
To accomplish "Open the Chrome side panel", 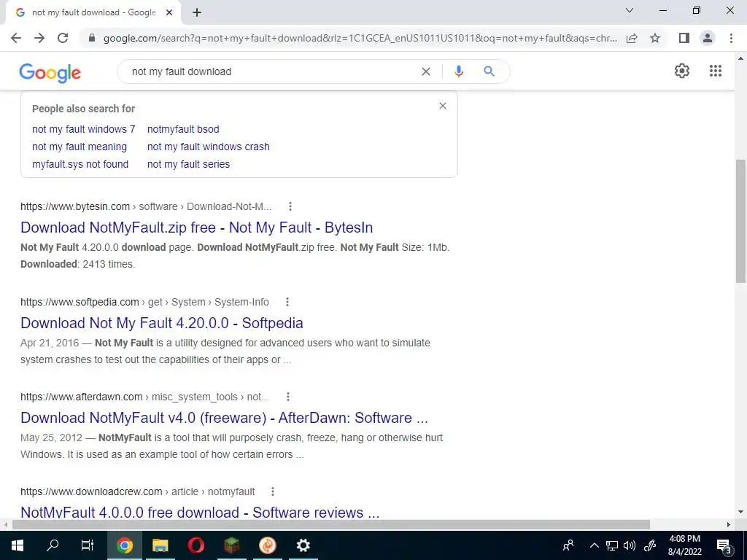I will [684, 38].
